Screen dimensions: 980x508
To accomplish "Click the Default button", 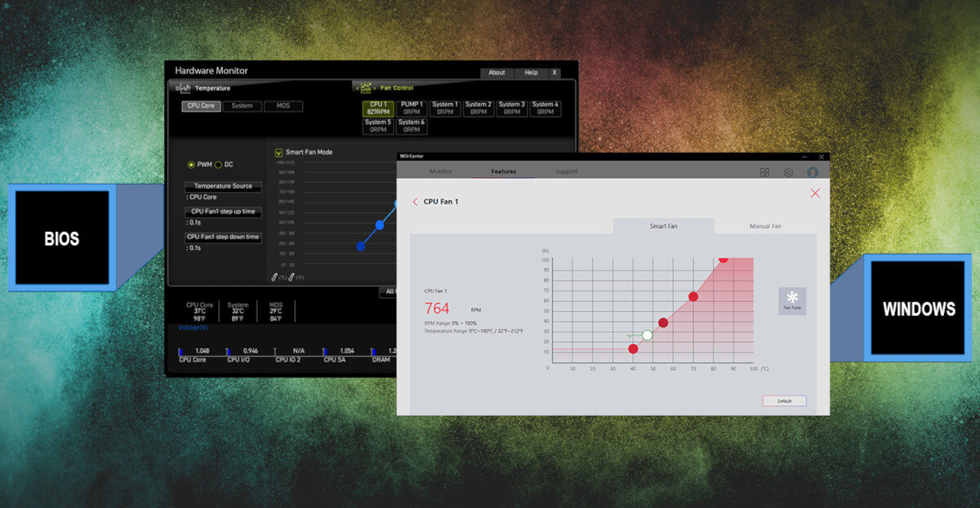I will pyautogui.click(x=784, y=401).
